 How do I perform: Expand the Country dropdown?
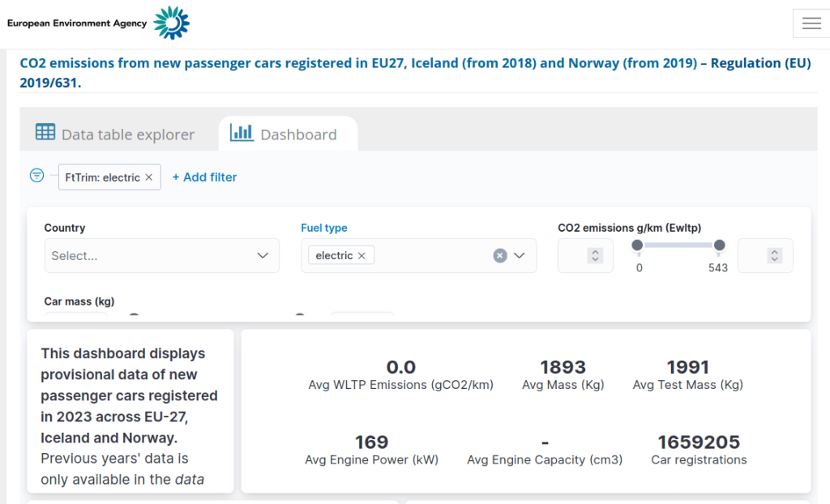263,256
